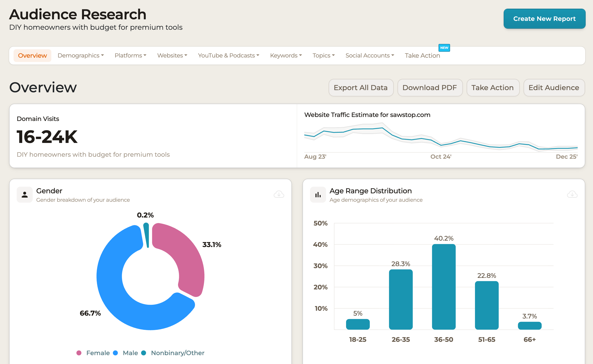Open the Websites dropdown
593x364 pixels.
172,55
